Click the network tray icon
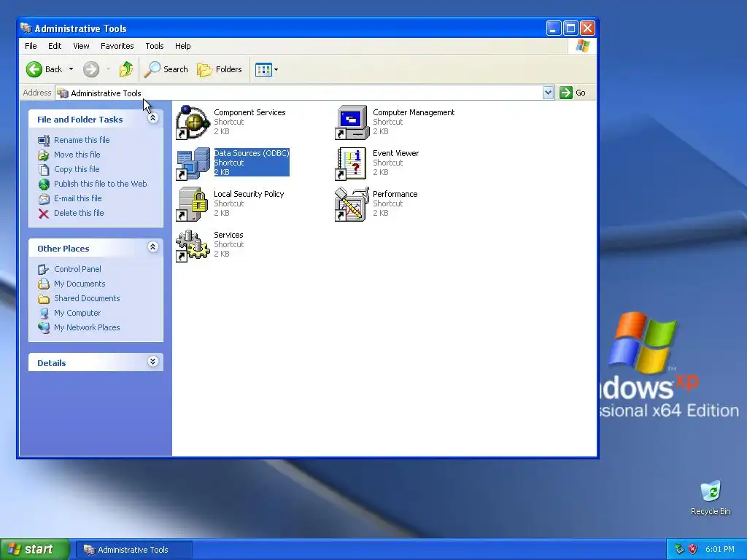This screenshot has width=747, height=560. [x=679, y=549]
